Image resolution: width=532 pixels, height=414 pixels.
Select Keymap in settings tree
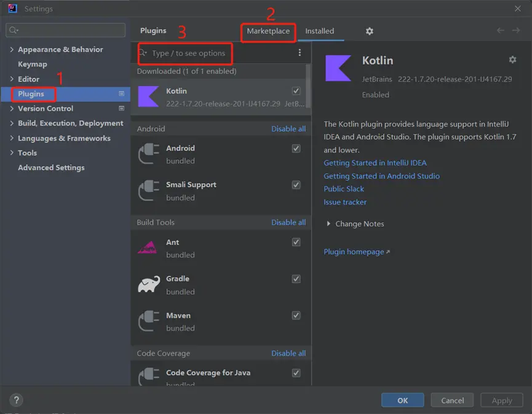coord(33,64)
